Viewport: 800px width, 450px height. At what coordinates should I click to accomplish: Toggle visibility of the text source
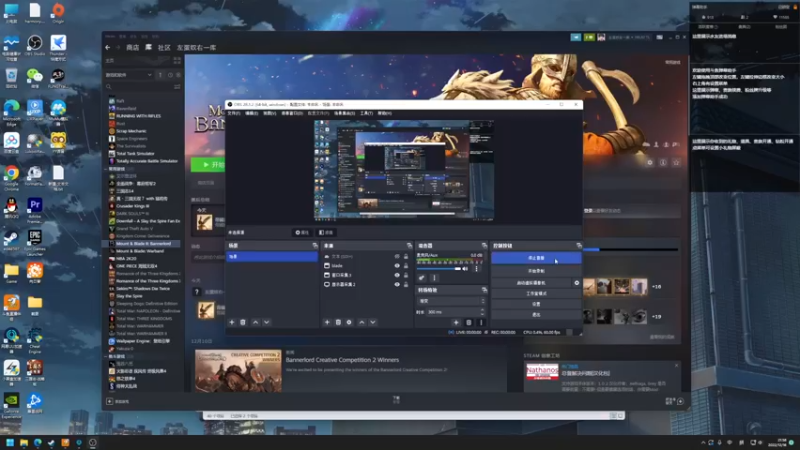pyautogui.click(x=397, y=257)
